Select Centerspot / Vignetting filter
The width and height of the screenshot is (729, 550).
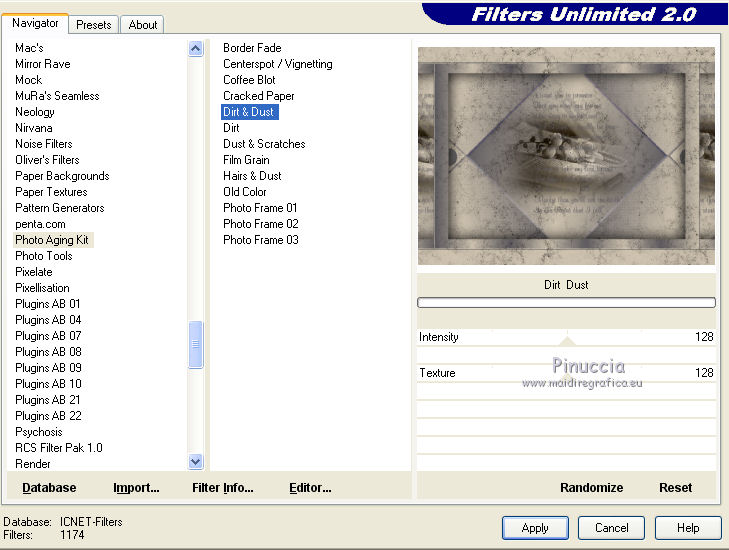coord(278,64)
